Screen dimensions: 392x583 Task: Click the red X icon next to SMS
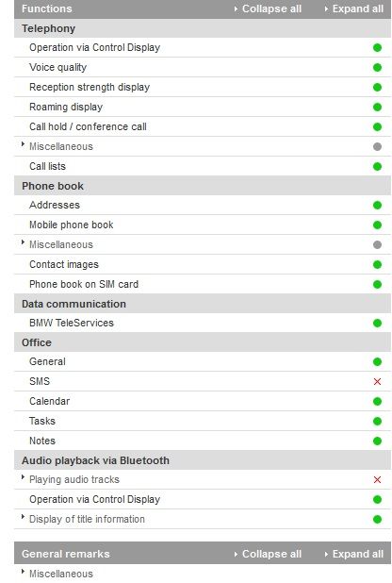click(x=377, y=381)
